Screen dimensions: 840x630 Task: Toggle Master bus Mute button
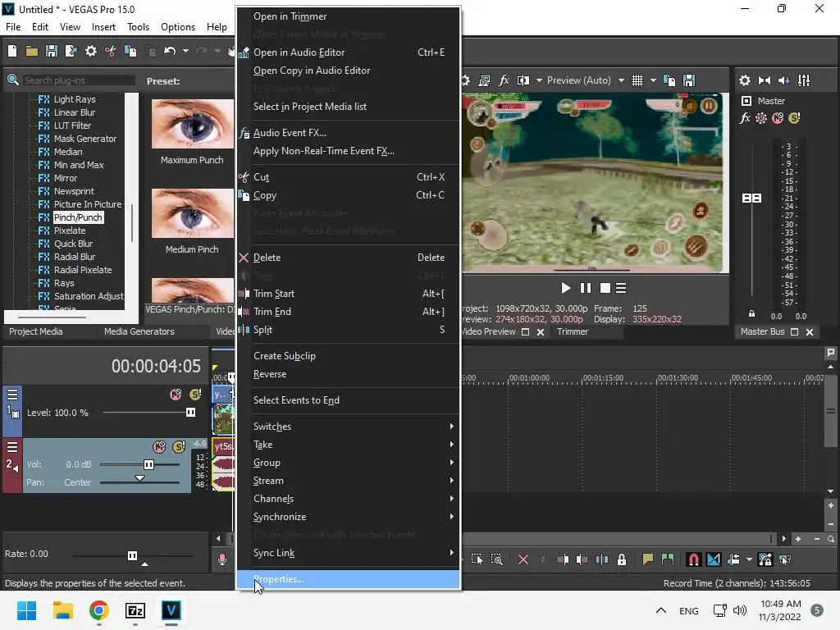778,118
